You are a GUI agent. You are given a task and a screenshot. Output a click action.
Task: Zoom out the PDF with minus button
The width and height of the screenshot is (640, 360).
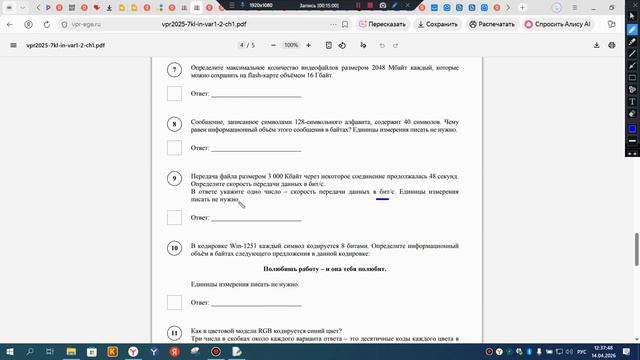[273, 45]
